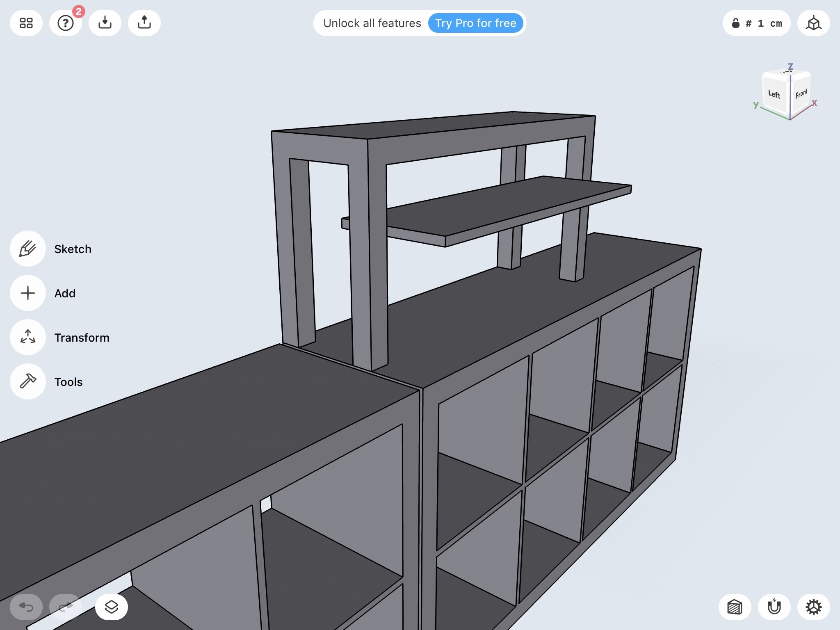The height and width of the screenshot is (630, 840).
Task: Open the help menu with notification badge
Action: pos(66,23)
